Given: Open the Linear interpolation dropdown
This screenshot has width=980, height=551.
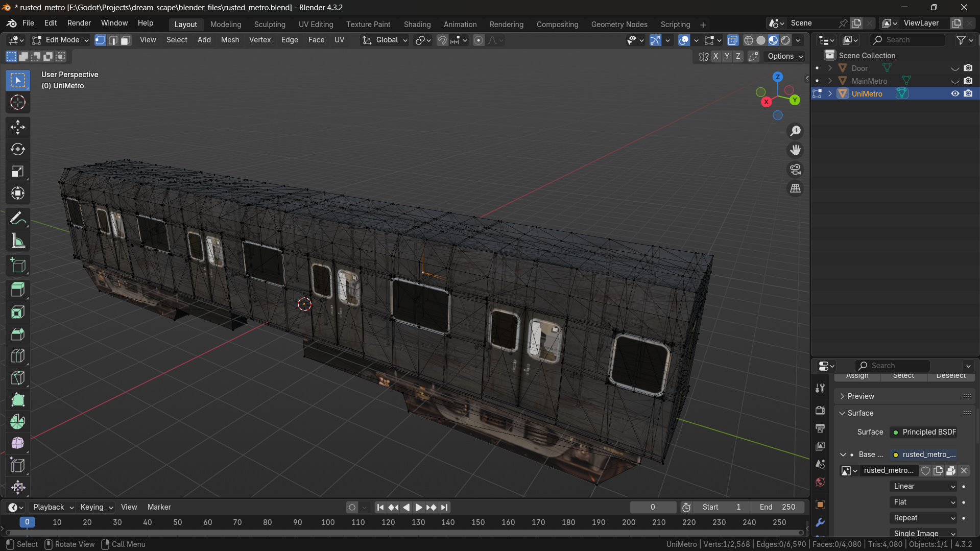Looking at the screenshot, I should [923, 486].
